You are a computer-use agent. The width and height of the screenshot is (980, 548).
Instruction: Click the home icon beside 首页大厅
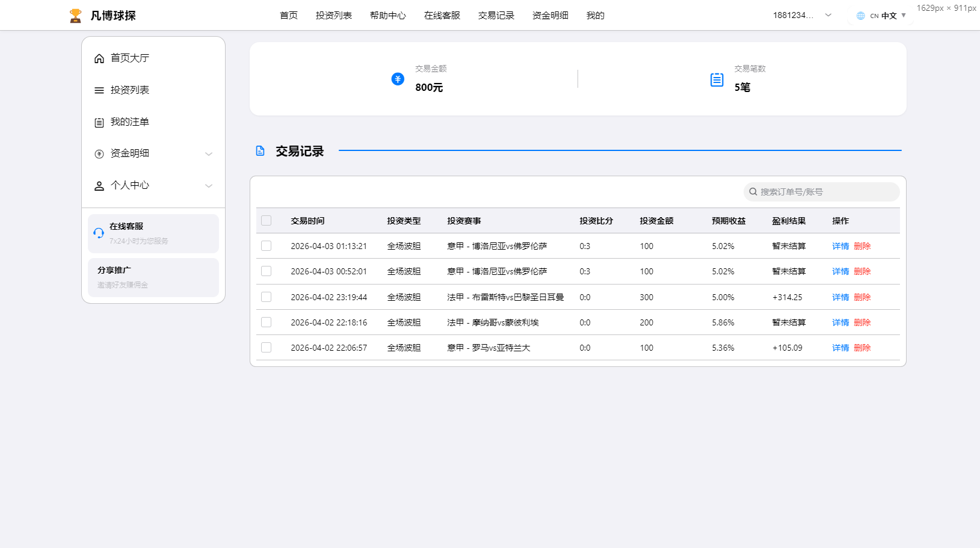point(99,58)
